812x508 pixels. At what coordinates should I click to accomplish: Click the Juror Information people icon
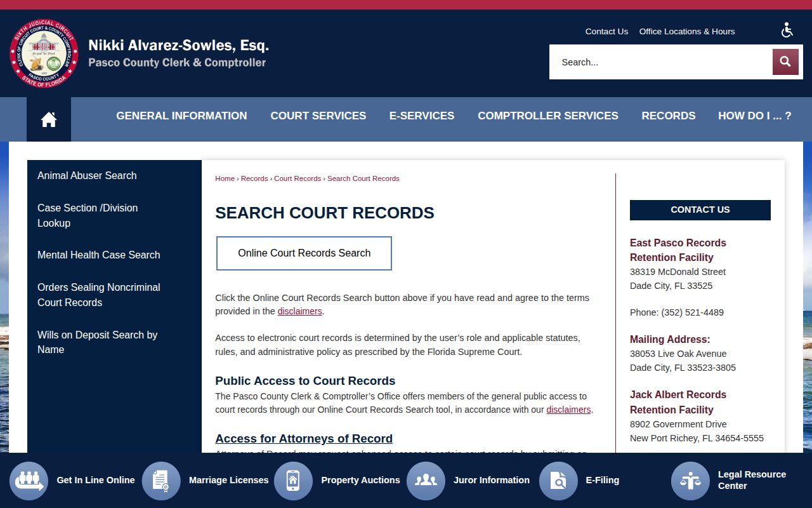[426, 481]
